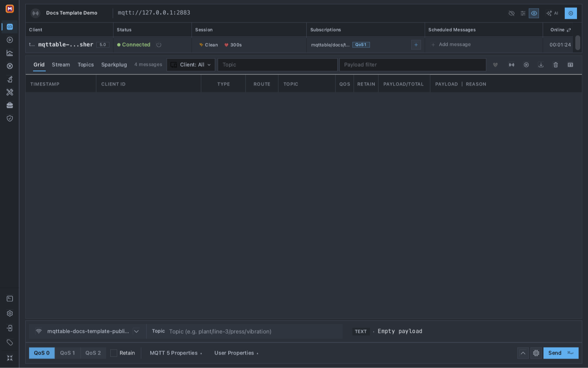Open the wrench tools sidebar icon
This screenshot has height=368, width=588.
pyautogui.click(x=10, y=92)
